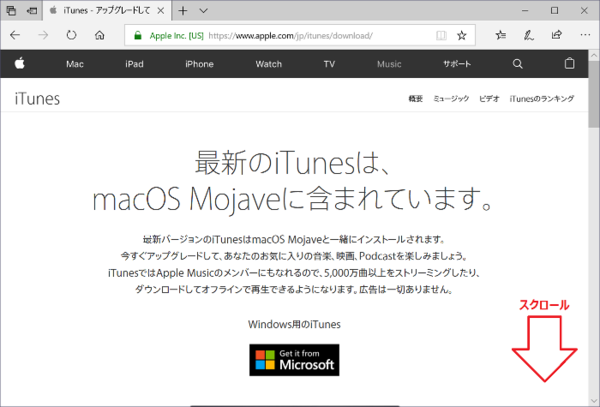This screenshot has height=407, width=600.
Task: Click the Windows用のiTunes text
Action: pyautogui.click(x=294, y=324)
